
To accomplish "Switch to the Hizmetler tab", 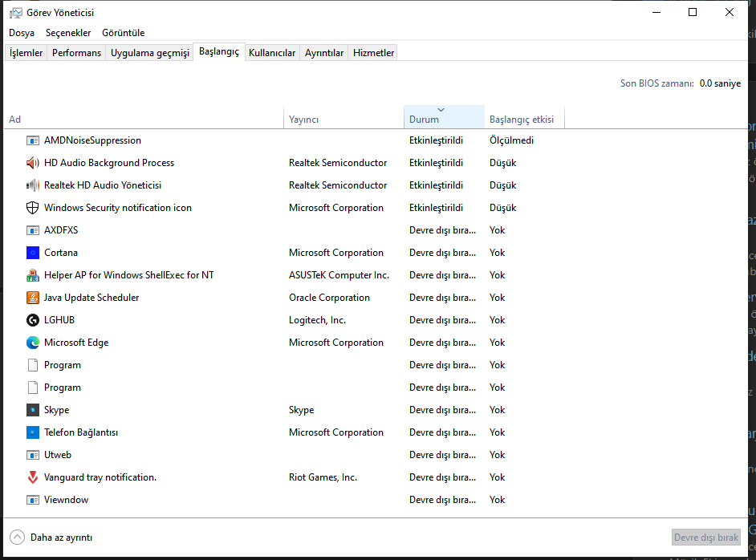I will [374, 53].
